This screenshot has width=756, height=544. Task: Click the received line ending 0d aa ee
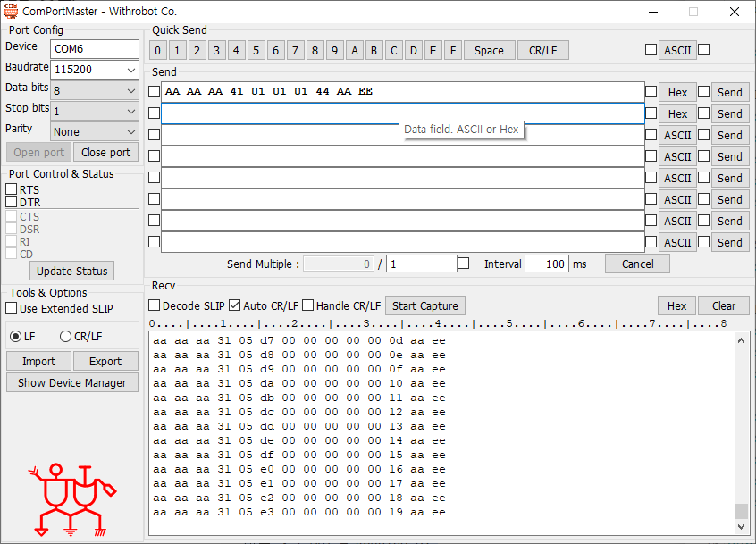(x=299, y=340)
